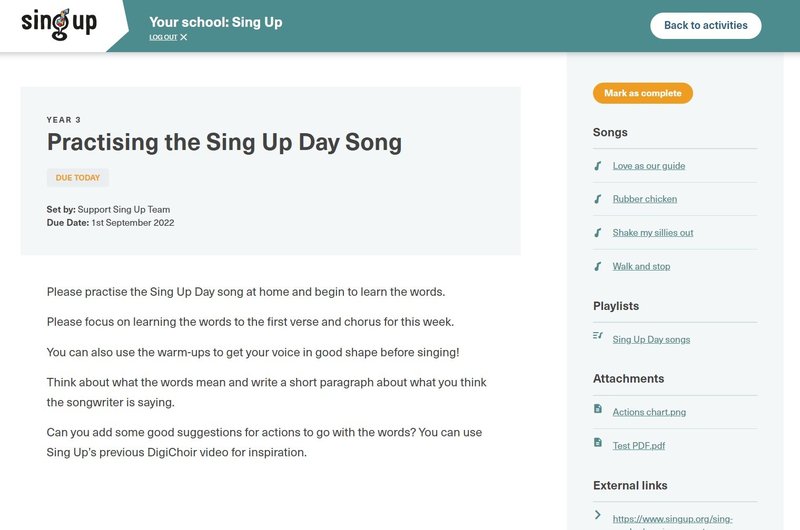Open the Test PDF.pdf attachment
The height and width of the screenshot is (530, 800).
pyautogui.click(x=638, y=446)
